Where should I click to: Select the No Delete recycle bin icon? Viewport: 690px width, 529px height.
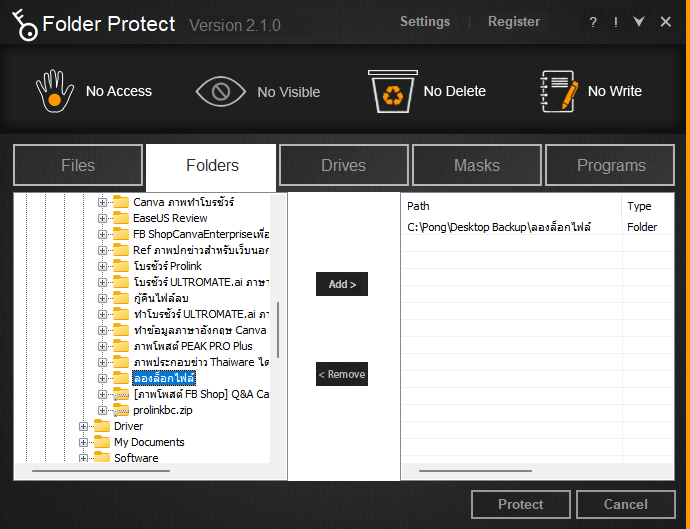click(x=393, y=92)
